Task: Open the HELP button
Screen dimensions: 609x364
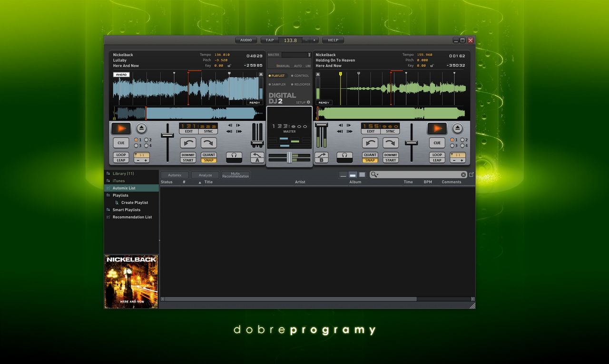Action: pos(333,40)
